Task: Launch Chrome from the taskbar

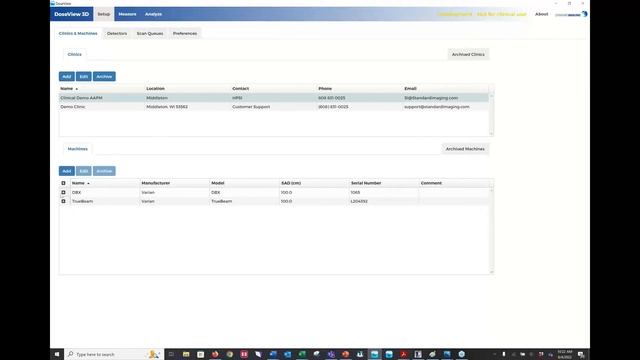Action: (230, 354)
